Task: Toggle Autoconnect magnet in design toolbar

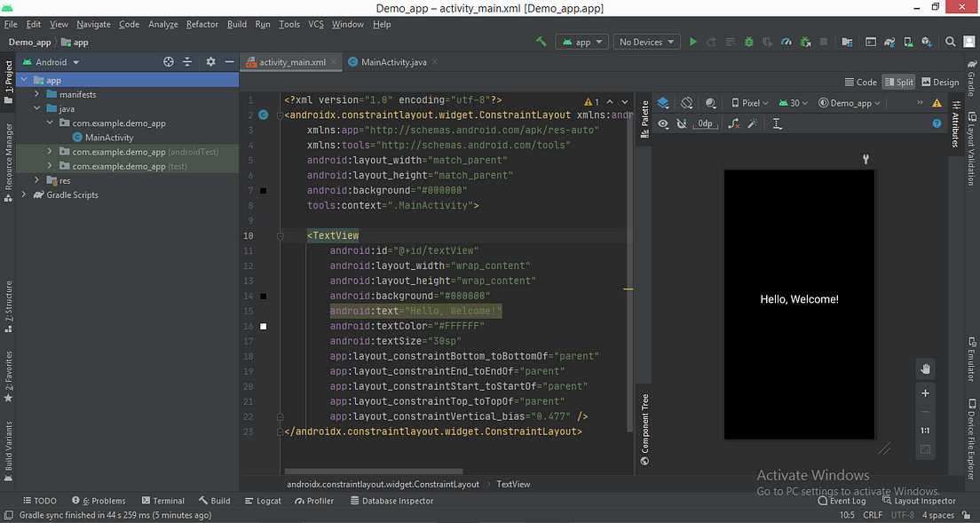Action: tap(682, 123)
